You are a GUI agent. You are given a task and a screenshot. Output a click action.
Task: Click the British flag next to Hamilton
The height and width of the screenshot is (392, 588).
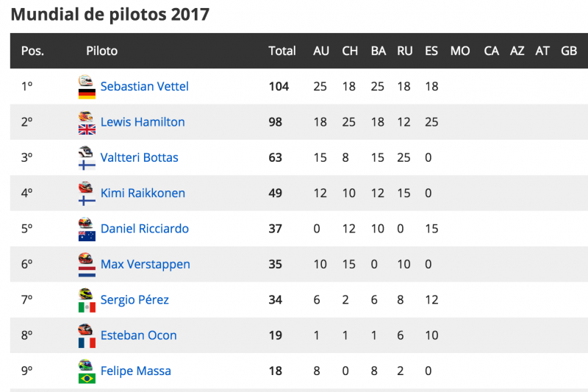click(87, 129)
